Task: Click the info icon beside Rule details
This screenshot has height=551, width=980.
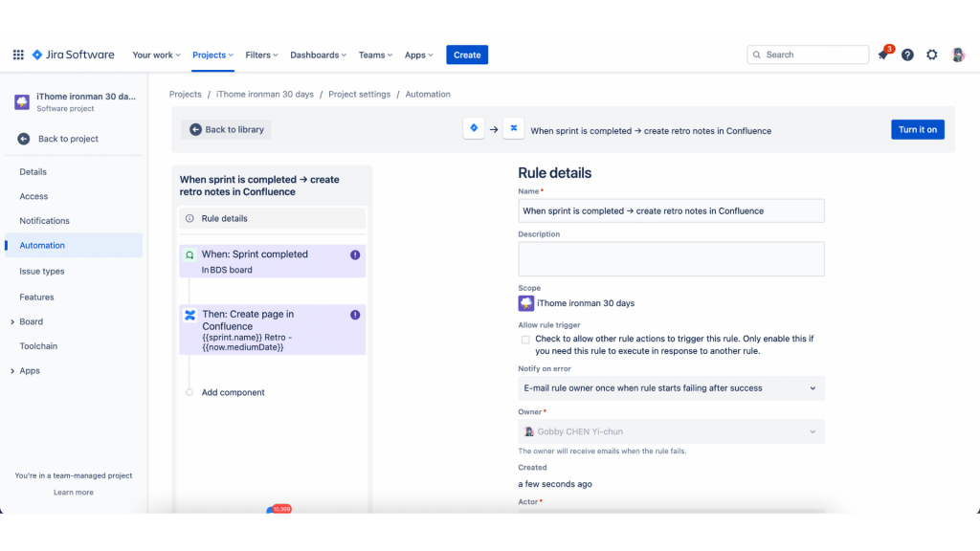Action: coord(189,219)
